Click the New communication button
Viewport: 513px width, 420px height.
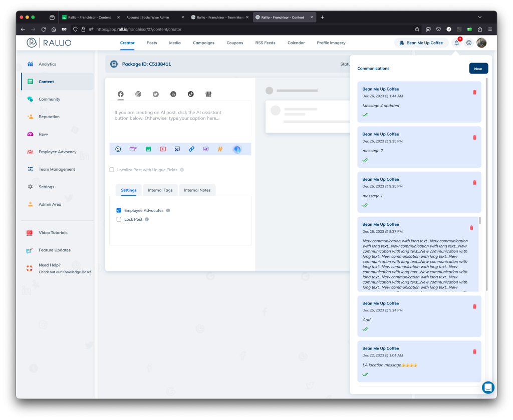coord(478,69)
